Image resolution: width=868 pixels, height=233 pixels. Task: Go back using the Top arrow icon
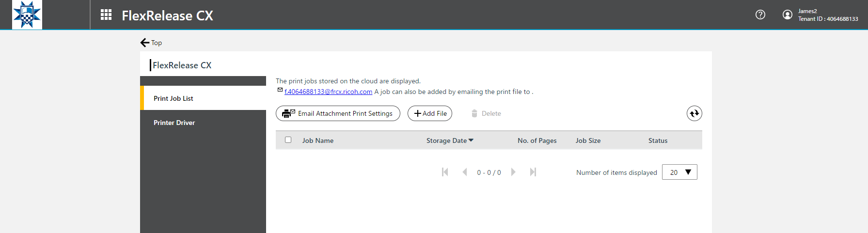pos(145,43)
